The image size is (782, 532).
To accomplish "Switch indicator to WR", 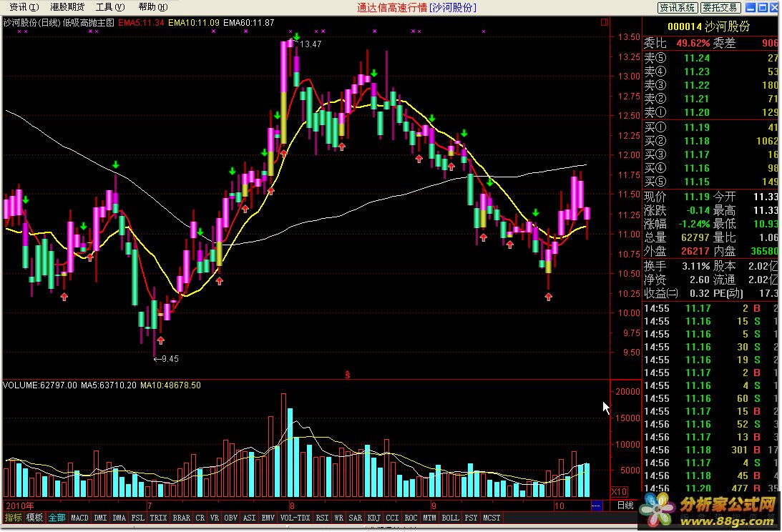I will (x=338, y=518).
